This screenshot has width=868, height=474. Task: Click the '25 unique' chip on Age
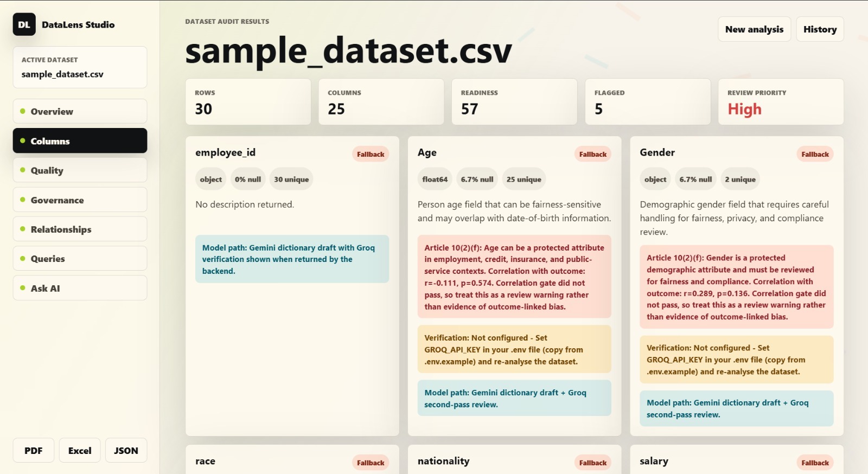coord(524,180)
